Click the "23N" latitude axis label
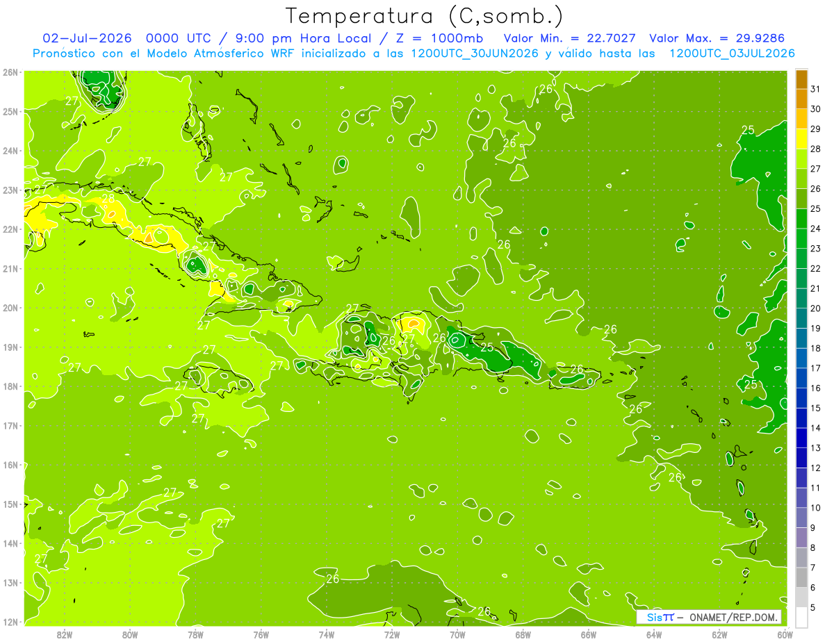 click(10, 190)
